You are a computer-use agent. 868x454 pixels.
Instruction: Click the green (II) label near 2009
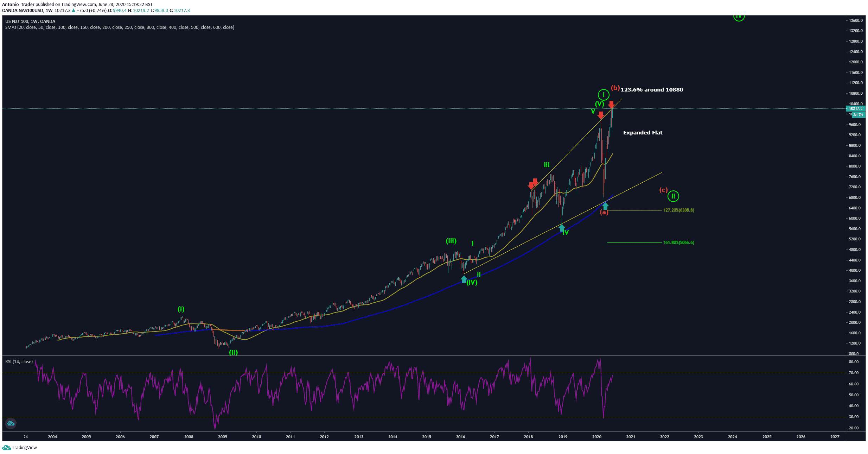coord(234,352)
